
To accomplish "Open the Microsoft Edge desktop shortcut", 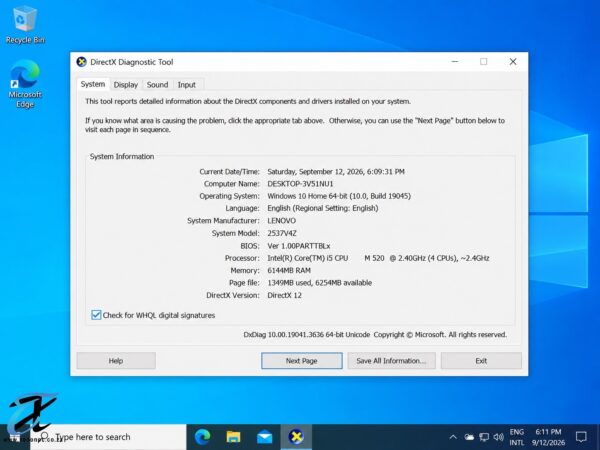I will pyautogui.click(x=25, y=83).
